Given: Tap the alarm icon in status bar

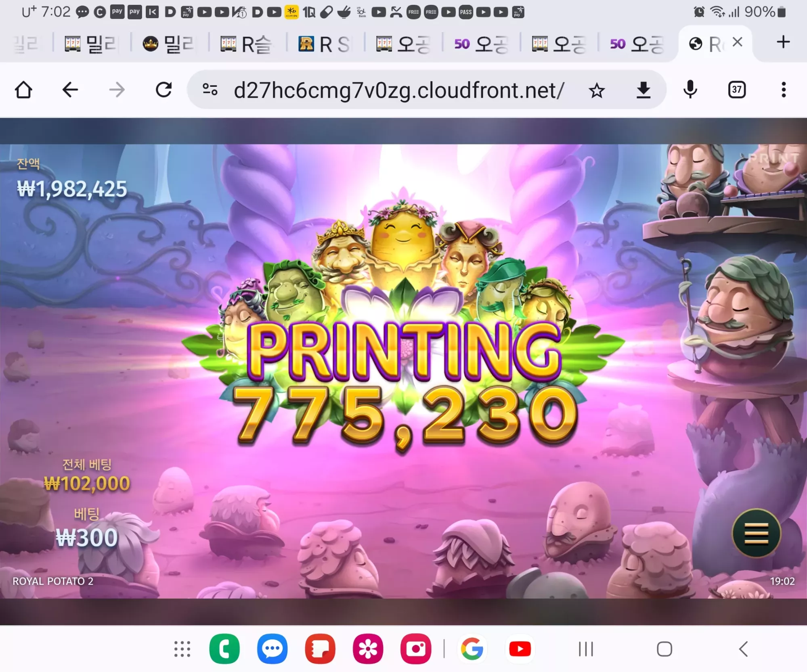Looking at the screenshot, I should pyautogui.click(x=699, y=12).
